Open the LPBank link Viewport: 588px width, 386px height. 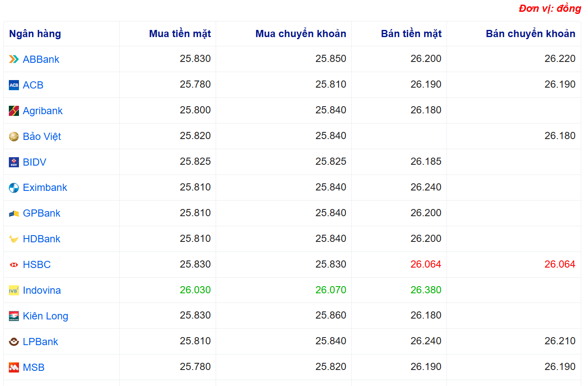(40, 342)
